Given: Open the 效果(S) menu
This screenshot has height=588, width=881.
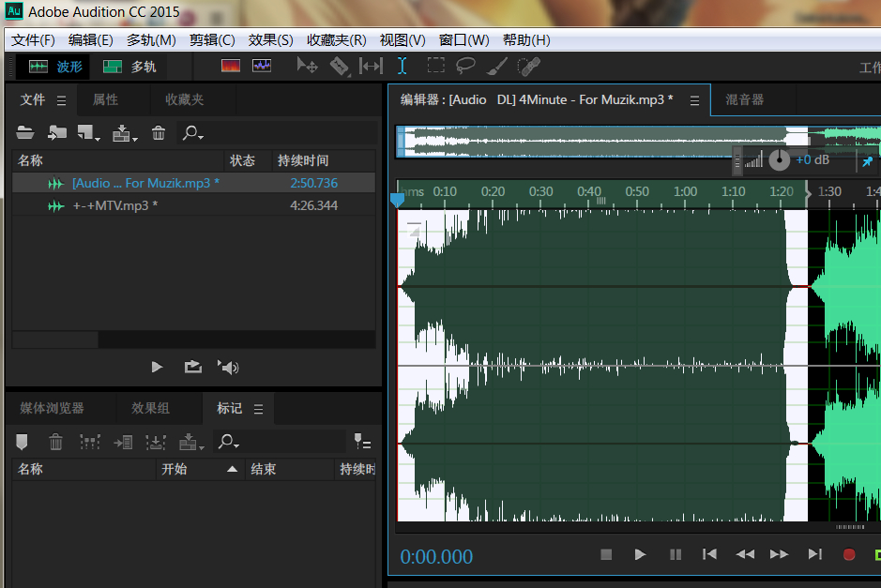Looking at the screenshot, I should [x=270, y=40].
